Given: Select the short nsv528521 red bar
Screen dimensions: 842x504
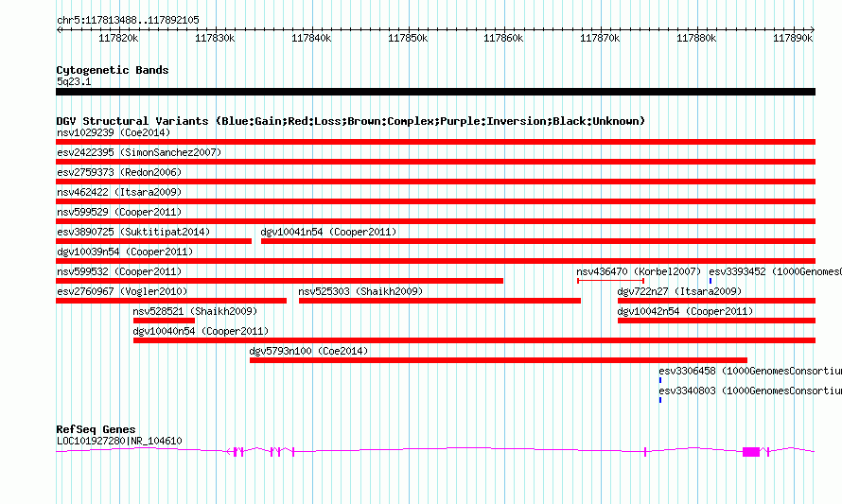Looking at the screenshot, I should (164, 321).
